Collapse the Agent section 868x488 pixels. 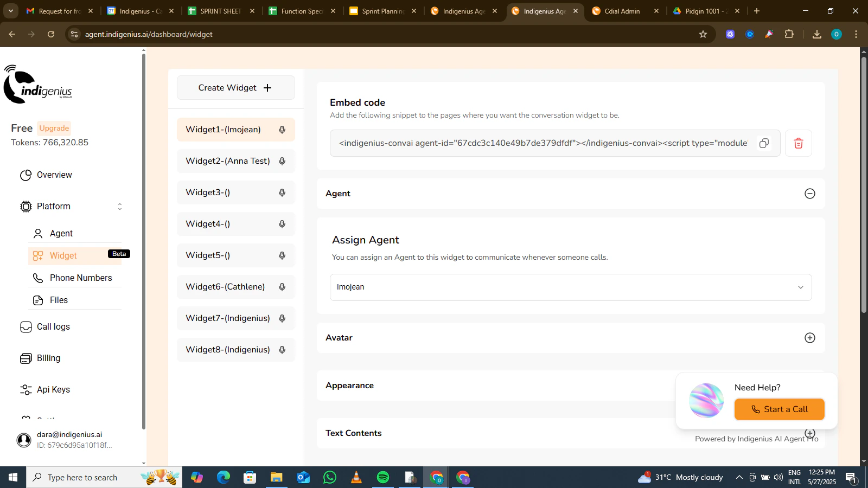click(809, 194)
